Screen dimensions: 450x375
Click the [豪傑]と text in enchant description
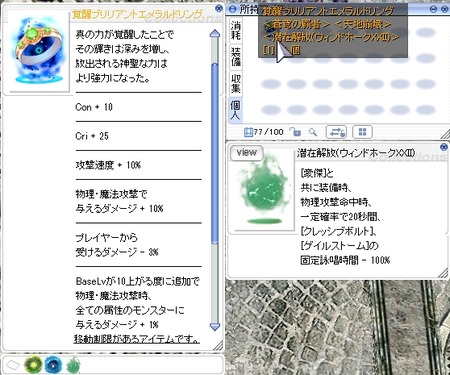click(x=317, y=173)
